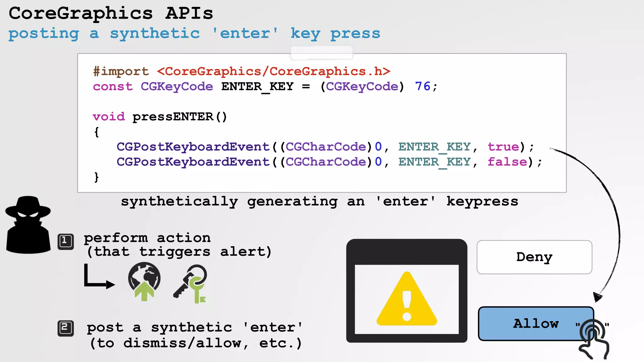Click the text '(to dismiss/allow, etc.)'
The width and height of the screenshot is (644, 362).
coord(196,343)
